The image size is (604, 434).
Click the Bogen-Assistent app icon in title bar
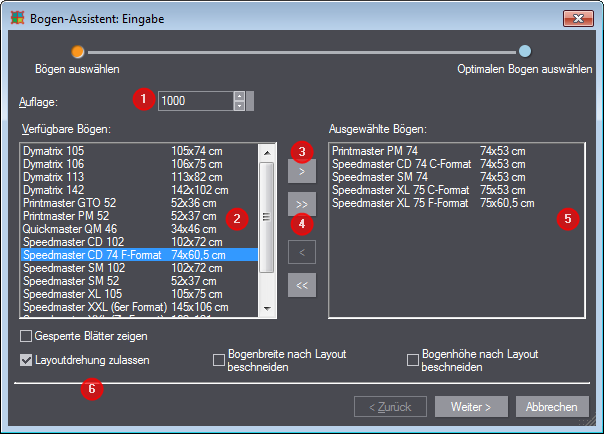(17, 18)
